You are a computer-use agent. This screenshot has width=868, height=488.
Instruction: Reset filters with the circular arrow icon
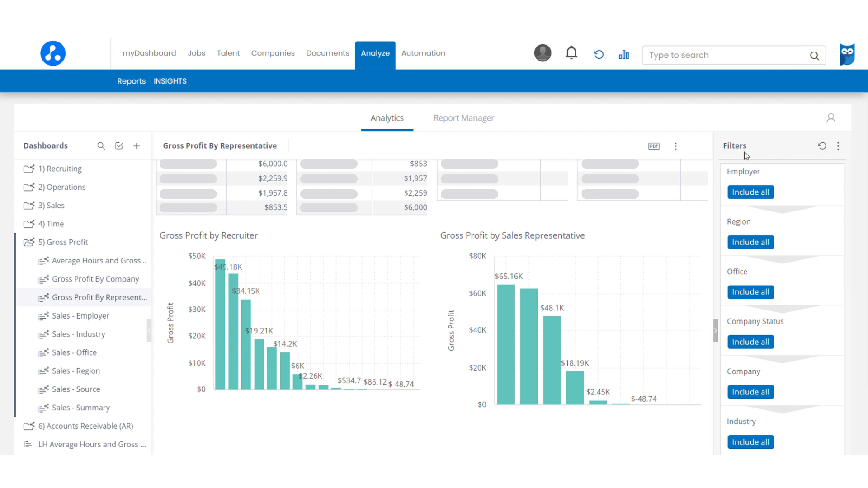click(822, 145)
